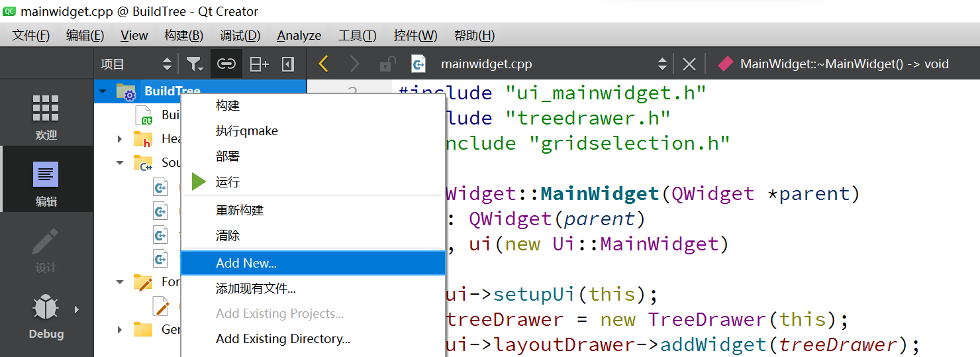Collapse the Forms folder node
980x357 pixels.
[120, 282]
